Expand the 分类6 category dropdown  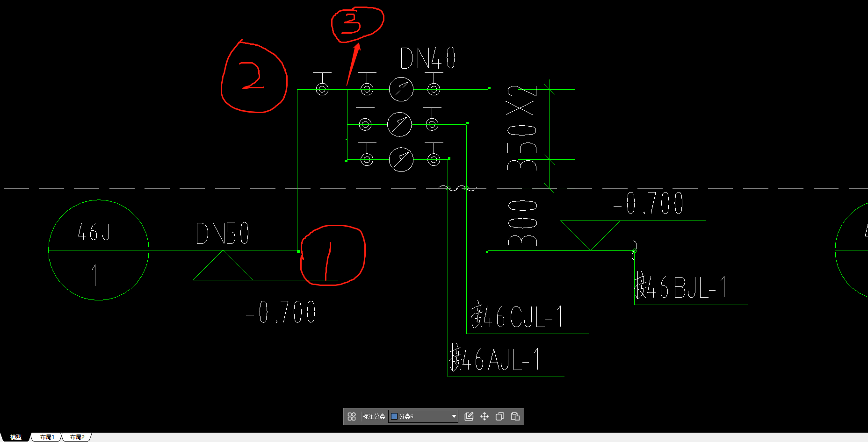pyautogui.click(x=454, y=416)
